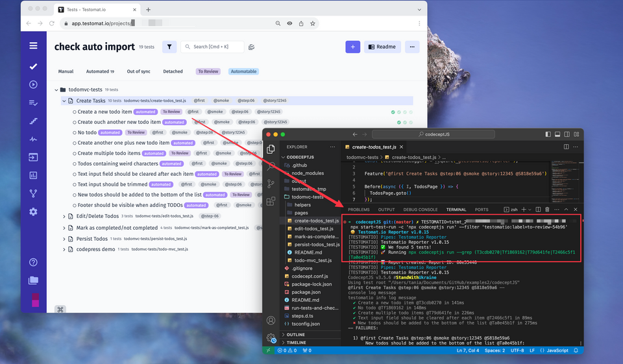Viewport: 623px width, 364px height.
Task: Click the multi-select icon next to search
Action: coord(252,47)
